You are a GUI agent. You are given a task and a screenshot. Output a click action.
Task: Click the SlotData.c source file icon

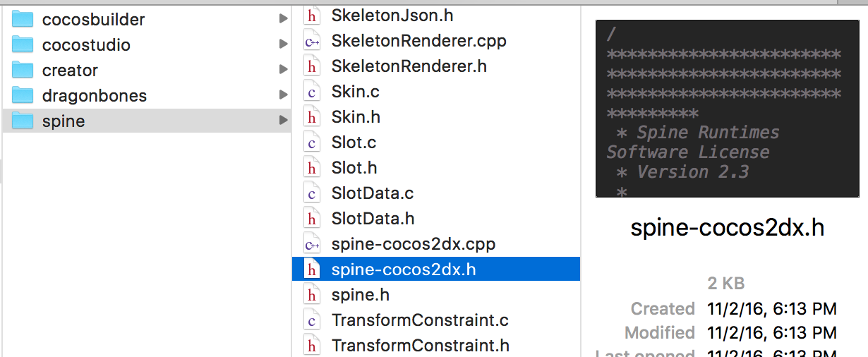click(311, 193)
